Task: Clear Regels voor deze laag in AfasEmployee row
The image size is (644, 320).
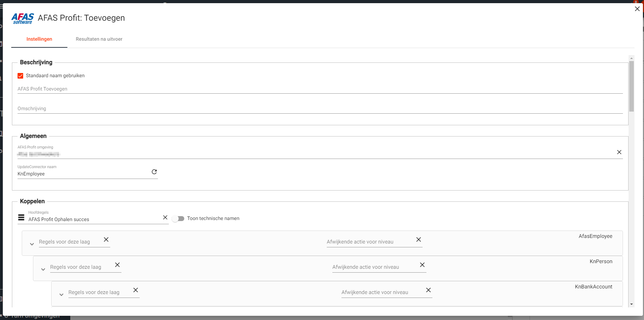Action: (106, 240)
